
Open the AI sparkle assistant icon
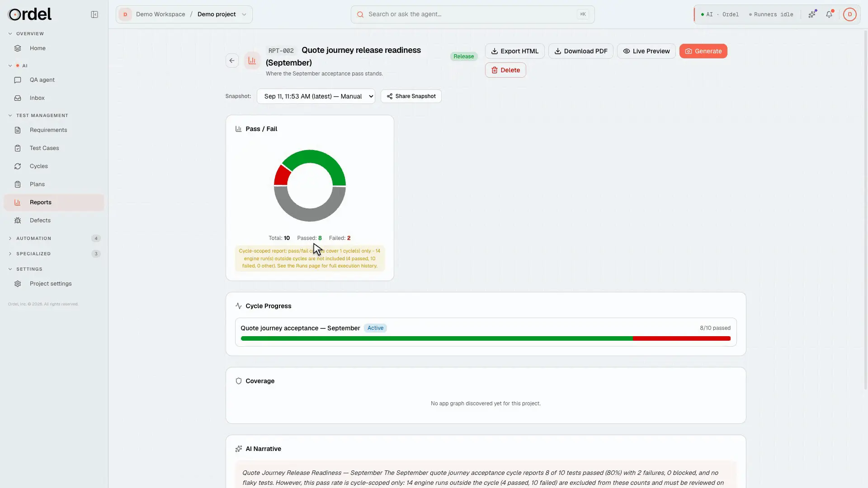pyautogui.click(x=812, y=14)
